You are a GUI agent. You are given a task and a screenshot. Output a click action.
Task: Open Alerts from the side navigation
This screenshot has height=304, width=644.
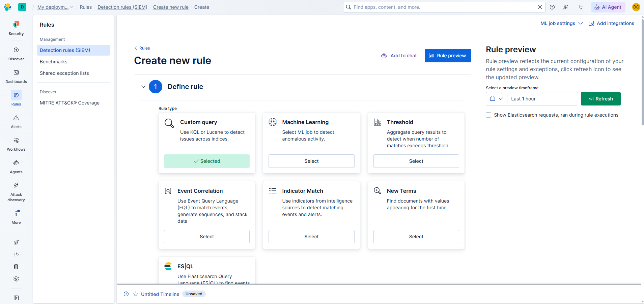(x=16, y=121)
